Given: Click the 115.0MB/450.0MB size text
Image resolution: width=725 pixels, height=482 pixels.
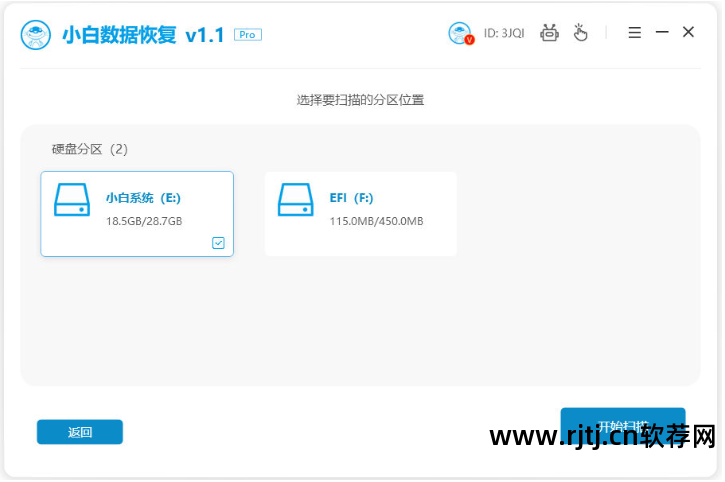Looking at the screenshot, I should pos(376,221).
